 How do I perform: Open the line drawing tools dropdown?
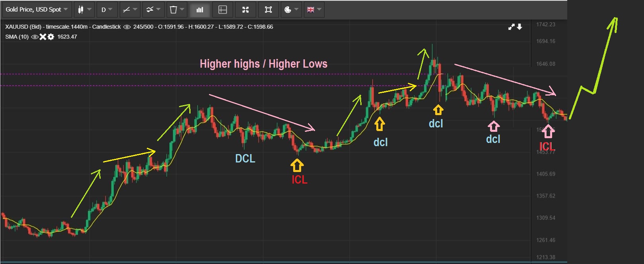pos(130,10)
